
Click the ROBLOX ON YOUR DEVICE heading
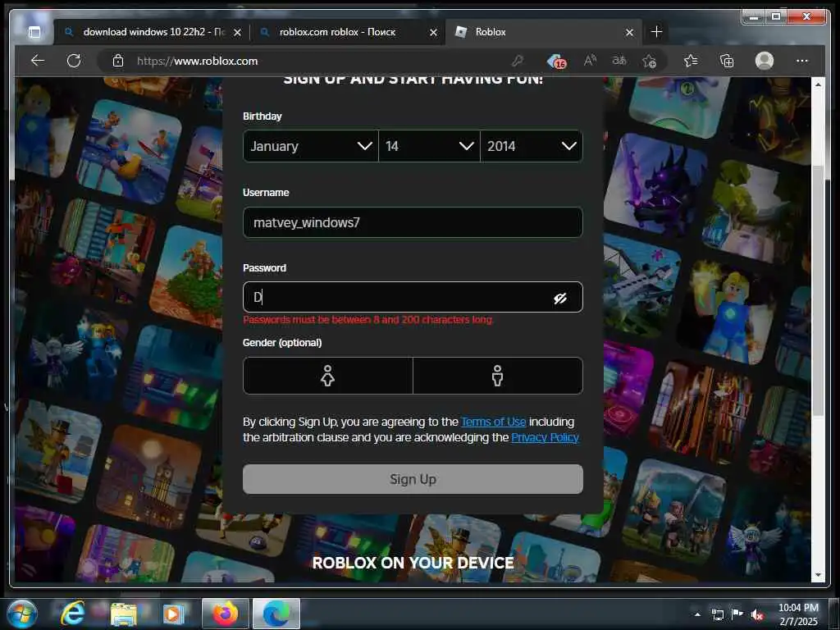coord(413,563)
